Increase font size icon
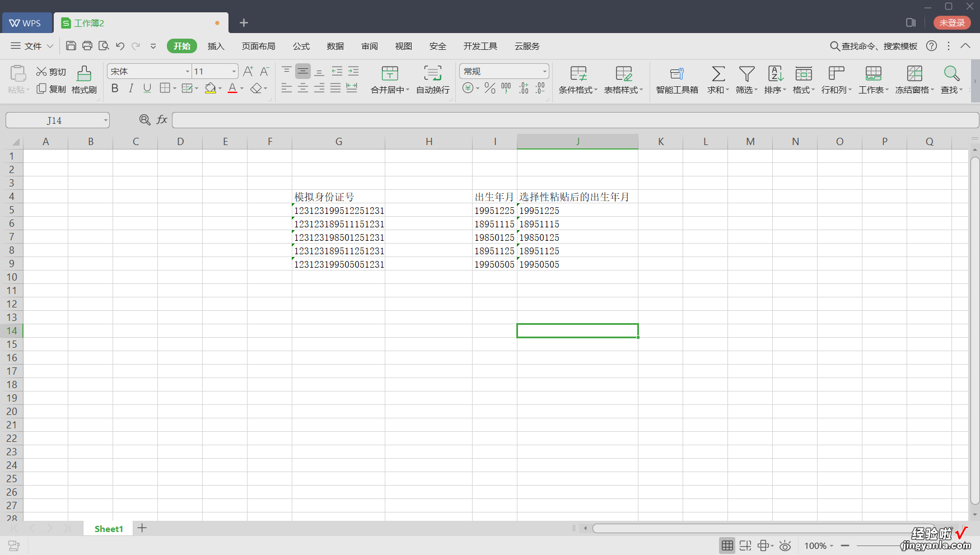The image size is (980, 555). coord(248,71)
